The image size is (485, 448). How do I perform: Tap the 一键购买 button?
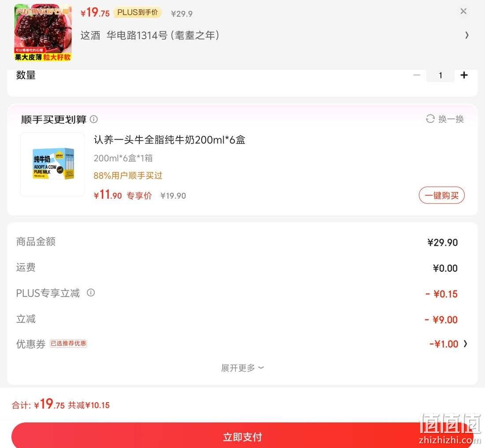442,195
